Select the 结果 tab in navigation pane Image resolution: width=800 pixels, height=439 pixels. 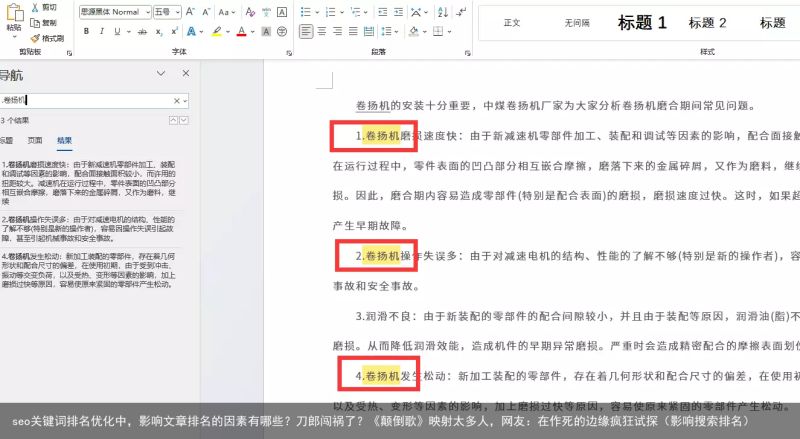64,140
